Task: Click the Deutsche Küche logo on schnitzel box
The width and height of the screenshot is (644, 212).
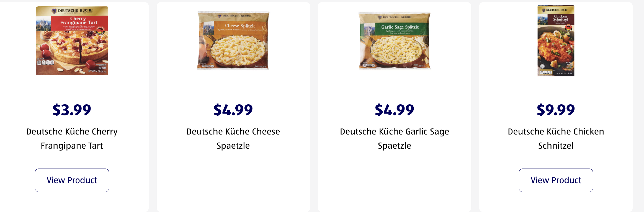Action: click(x=556, y=10)
